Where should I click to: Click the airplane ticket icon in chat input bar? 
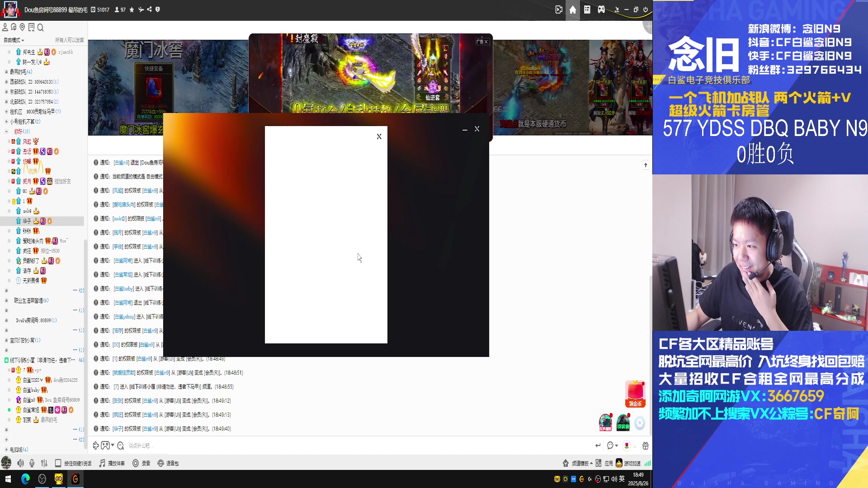coord(96,446)
